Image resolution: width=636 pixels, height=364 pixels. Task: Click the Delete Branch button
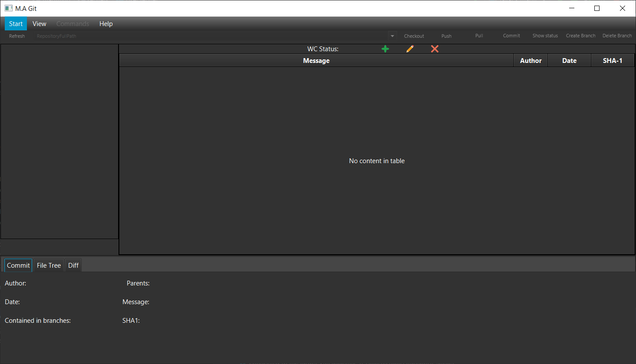(617, 36)
